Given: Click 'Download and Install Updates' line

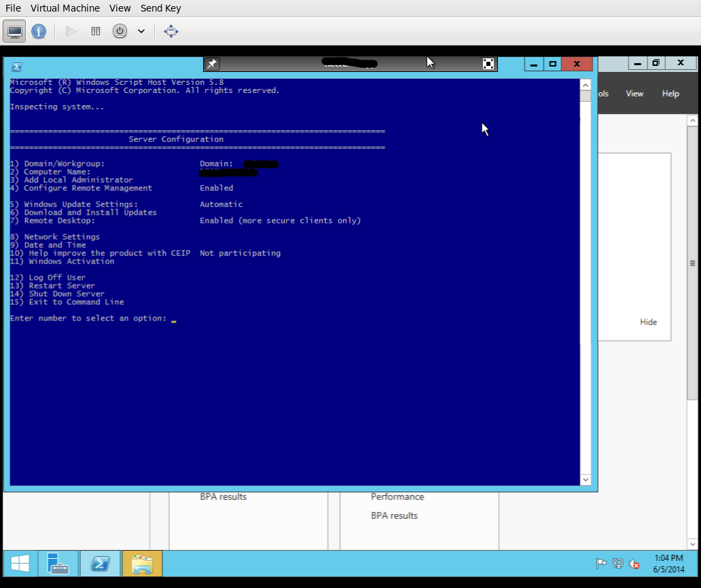Looking at the screenshot, I should tap(83, 213).
